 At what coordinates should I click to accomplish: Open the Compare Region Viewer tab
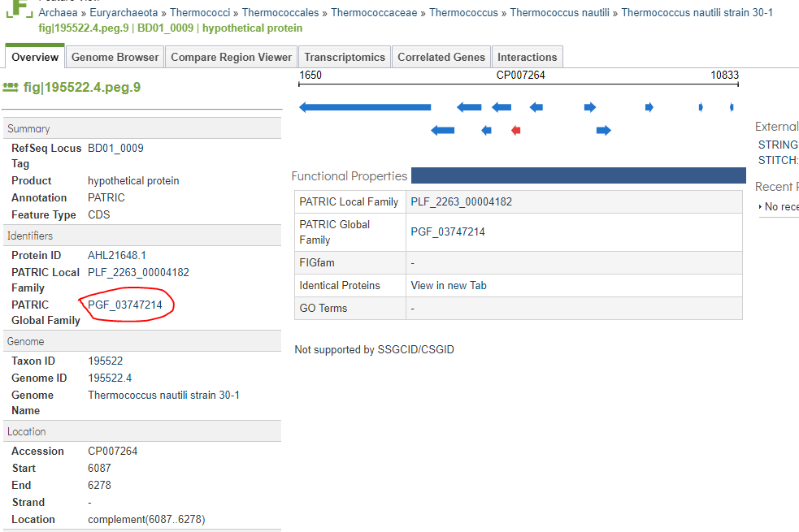point(231,57)
